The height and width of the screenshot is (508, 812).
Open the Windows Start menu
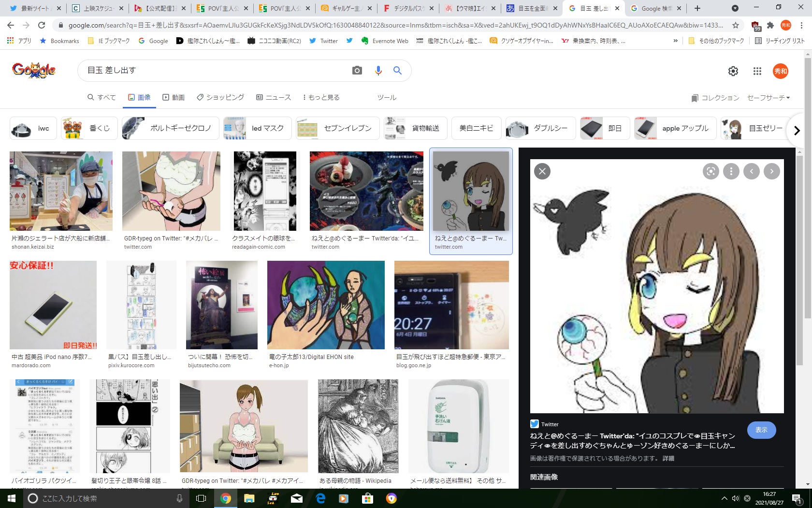(11, 498)
